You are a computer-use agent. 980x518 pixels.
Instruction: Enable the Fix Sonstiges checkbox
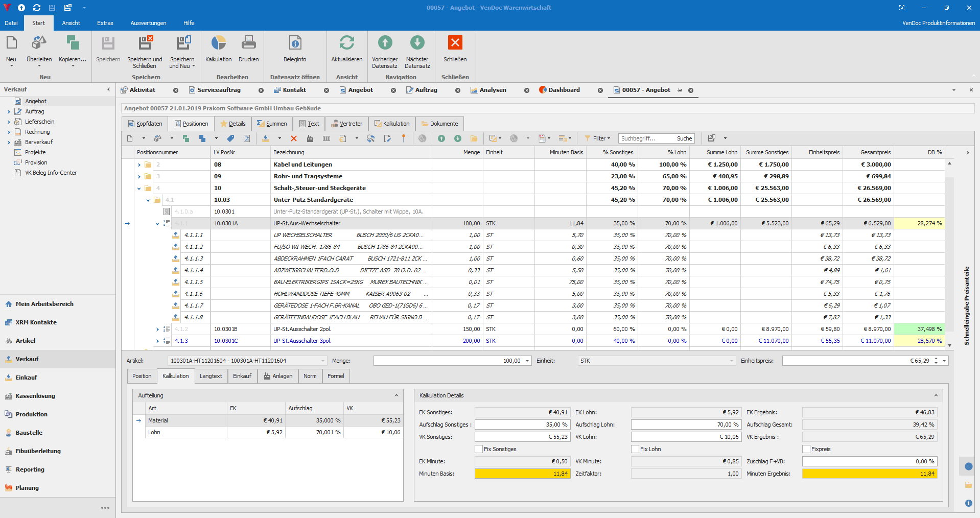[479, 449]
